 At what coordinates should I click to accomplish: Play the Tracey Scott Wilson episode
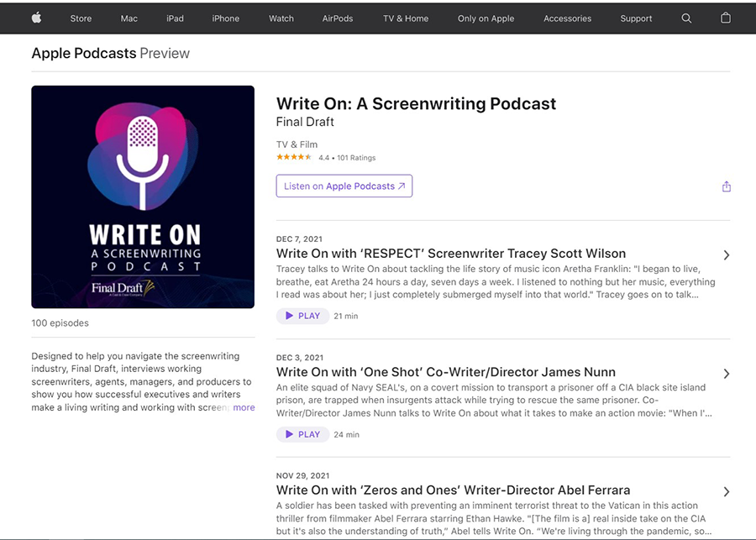[x=302, y=316]
